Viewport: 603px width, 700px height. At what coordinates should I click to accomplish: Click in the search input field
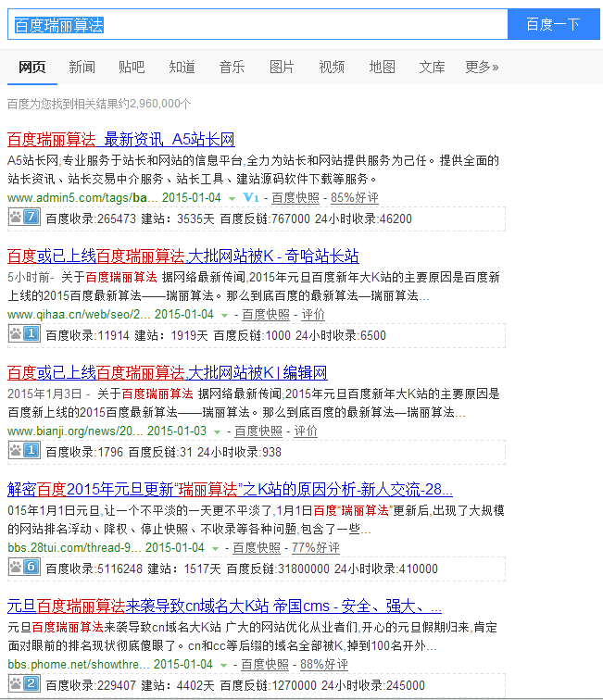click(x=258, y=24)
